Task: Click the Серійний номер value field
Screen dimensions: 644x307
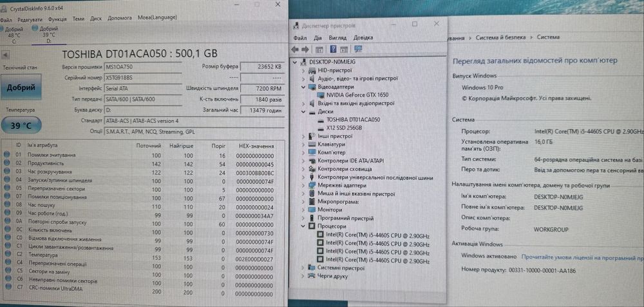Action: point(142,77)
